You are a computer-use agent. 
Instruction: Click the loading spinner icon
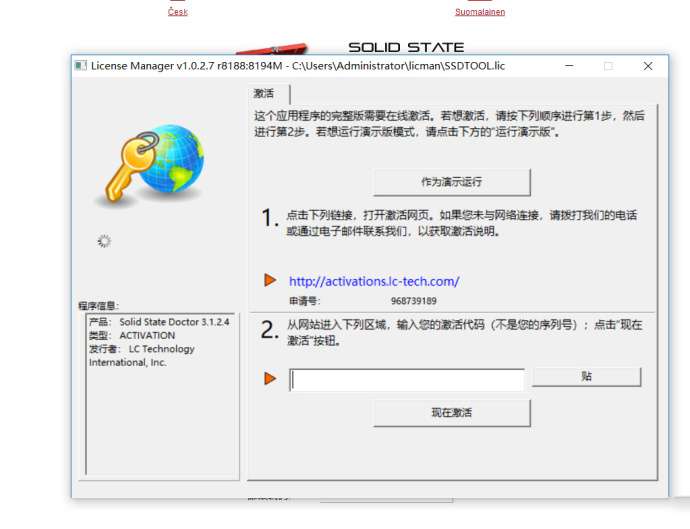[104, 241]
